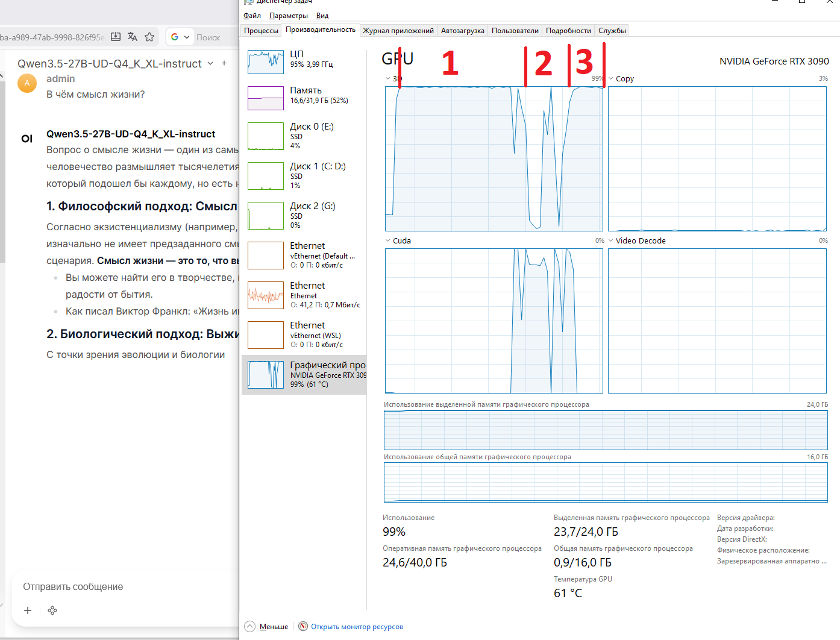Click the Отправить сообщение input field
840x640 pixels.
click(121, 586)
